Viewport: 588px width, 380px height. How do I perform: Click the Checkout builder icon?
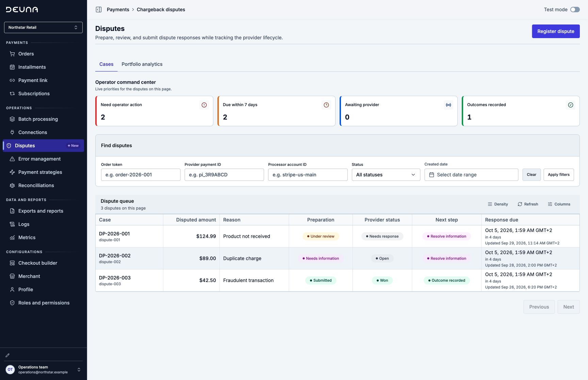pos(12,263)
